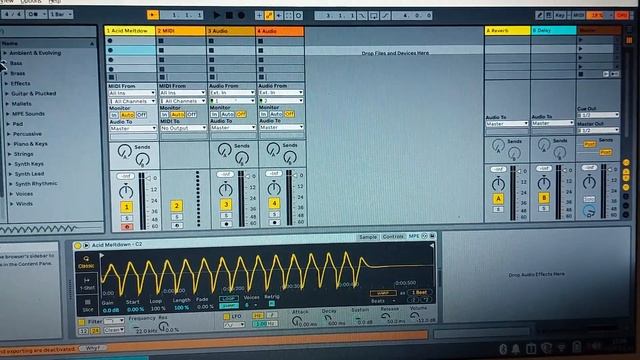Click the Simpler Attack knob

pos(297,322)
